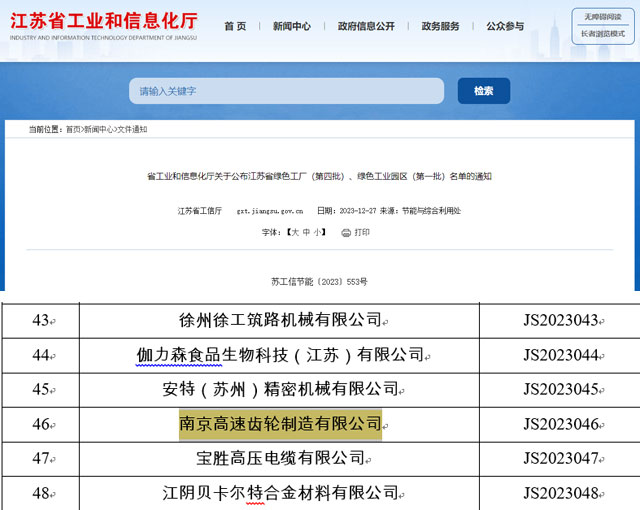
Task: Select code JS2023047
Action: pos(561,458)
